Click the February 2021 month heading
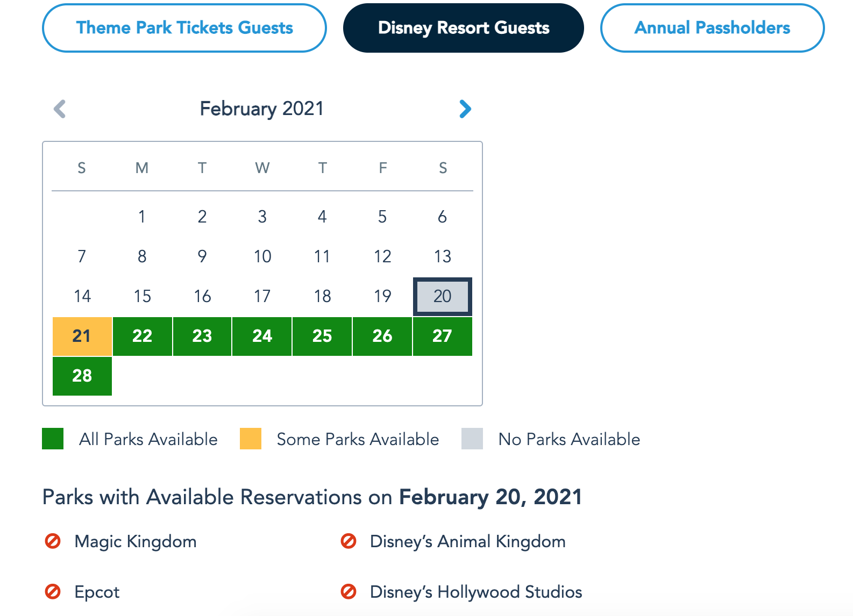This screenshot has width=853, height=616. click(262, 109)
